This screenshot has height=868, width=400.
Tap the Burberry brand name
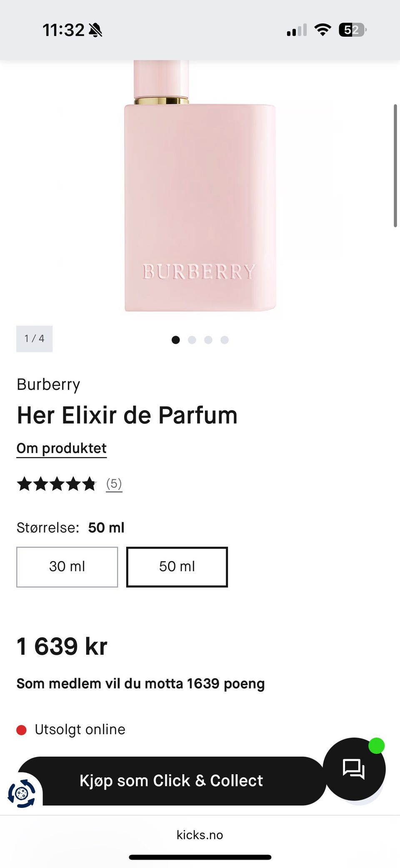coord(48,385)
